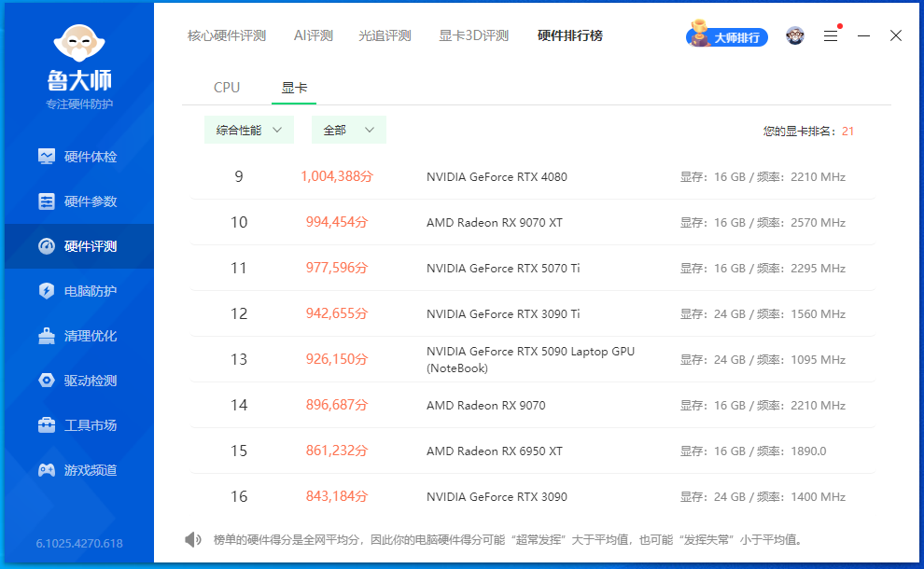This screenshot has width=924, height=569.
Task: Switch to 显卡3D评测 tab
Action: coord(474,36)
